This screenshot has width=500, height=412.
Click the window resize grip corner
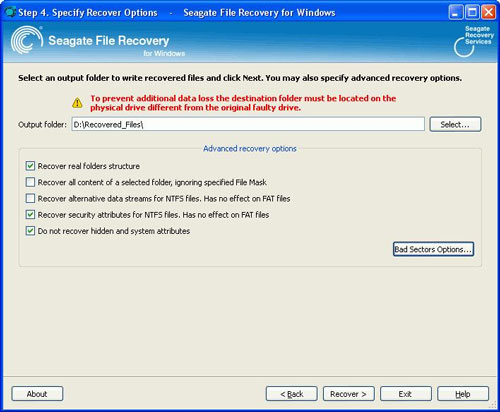pyautogui.click(x=492, y=404)
